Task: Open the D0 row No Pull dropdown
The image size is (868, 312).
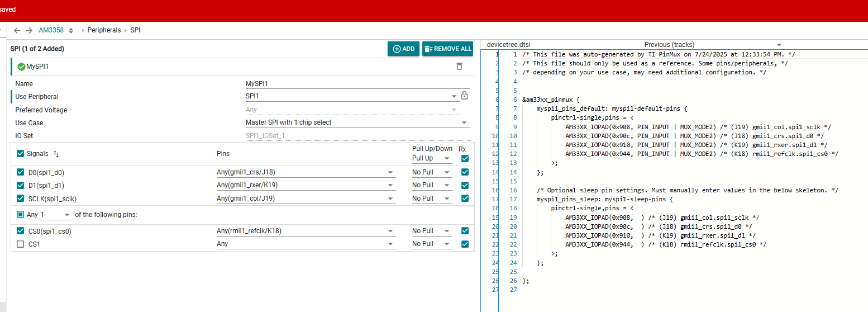Action: click(x=431, y=172)
